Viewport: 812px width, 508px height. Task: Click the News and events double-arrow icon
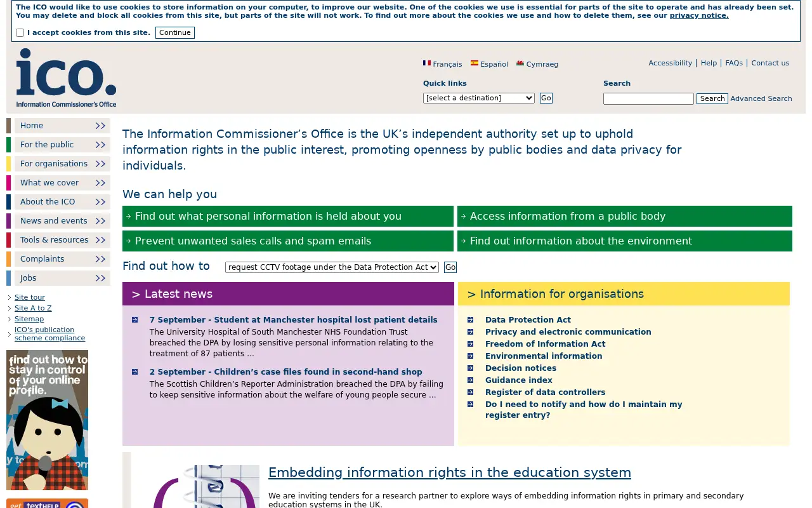[100, 221]
